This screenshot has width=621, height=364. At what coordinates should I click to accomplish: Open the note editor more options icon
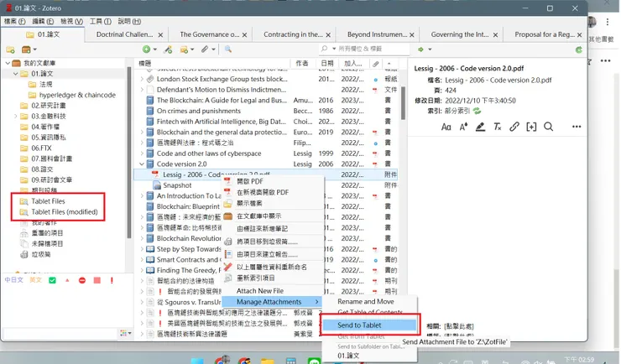coord(577,127)
